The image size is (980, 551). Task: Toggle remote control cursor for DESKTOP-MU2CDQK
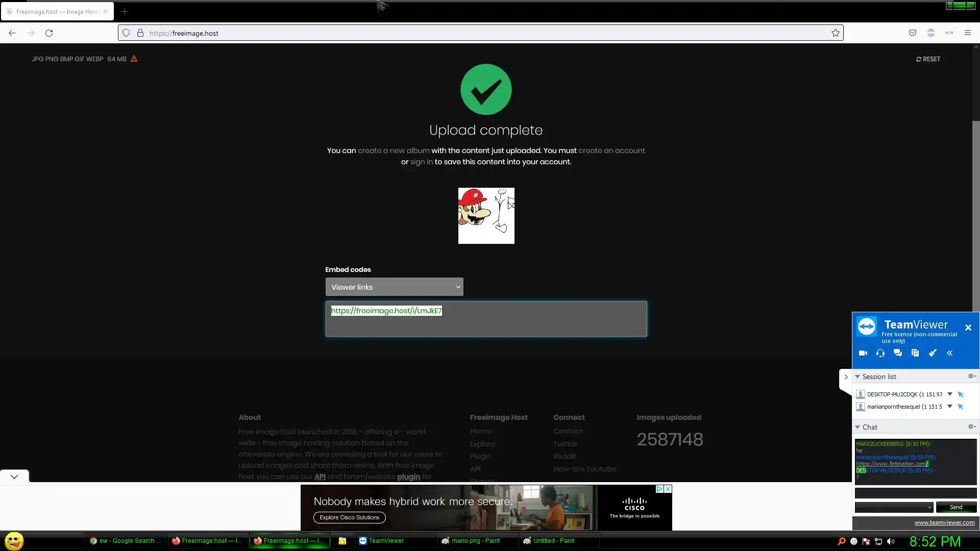pos(961,394)
